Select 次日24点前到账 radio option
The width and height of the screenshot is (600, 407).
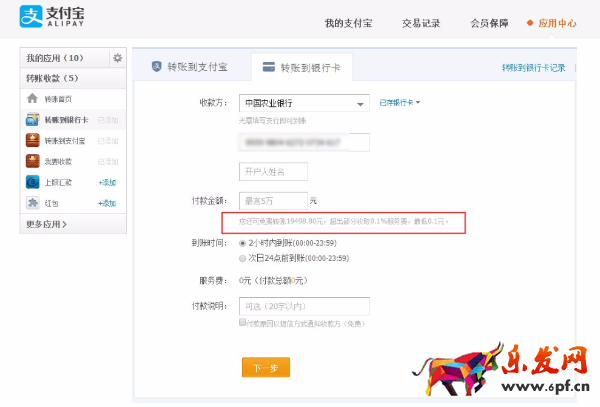point(242,259)
